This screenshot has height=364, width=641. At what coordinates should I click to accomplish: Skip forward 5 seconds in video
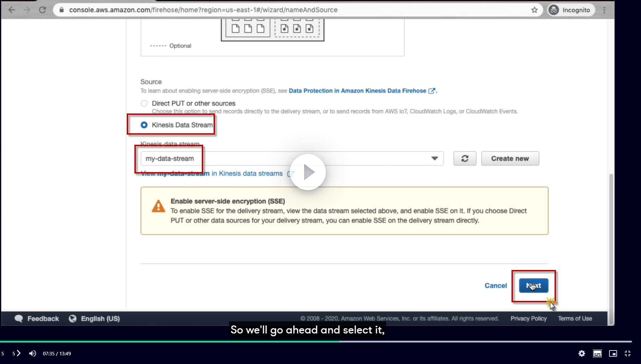[x=16, y=353]
